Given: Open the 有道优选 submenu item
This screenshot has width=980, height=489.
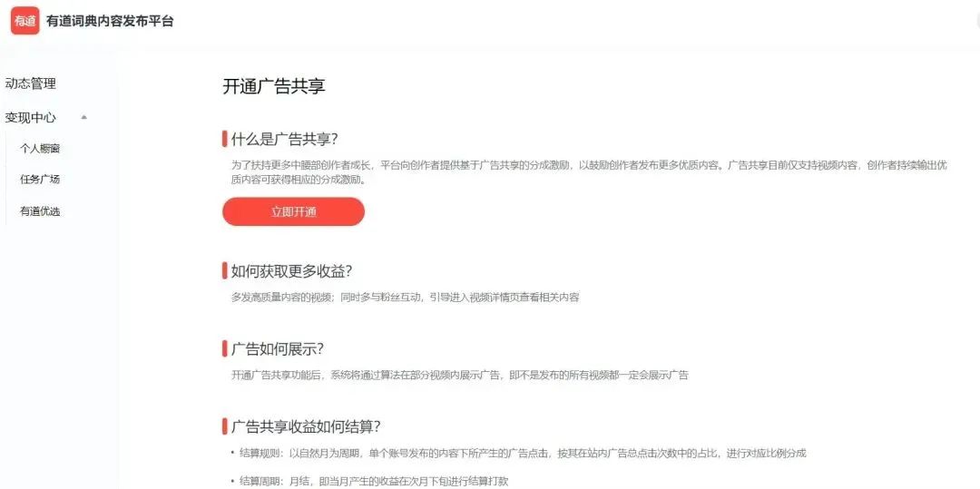Looking at the screenshot, I should (x=40, y=211).
